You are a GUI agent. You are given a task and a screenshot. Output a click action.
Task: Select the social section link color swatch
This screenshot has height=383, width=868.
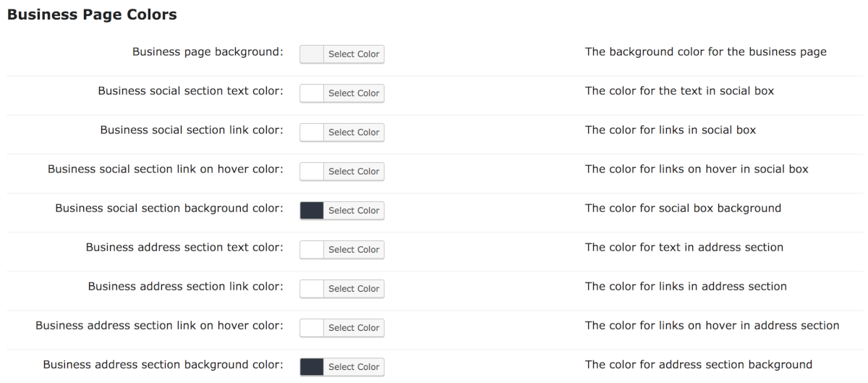point(312,132)
